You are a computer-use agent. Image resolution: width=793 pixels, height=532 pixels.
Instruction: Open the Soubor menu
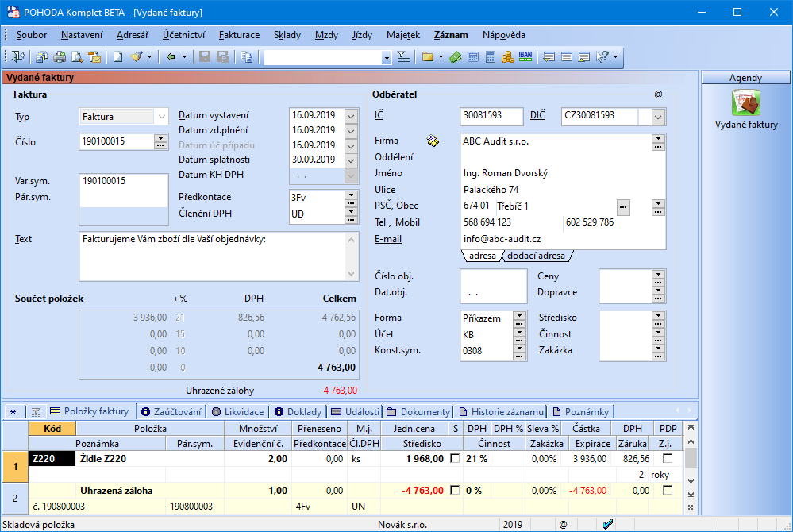32,35
